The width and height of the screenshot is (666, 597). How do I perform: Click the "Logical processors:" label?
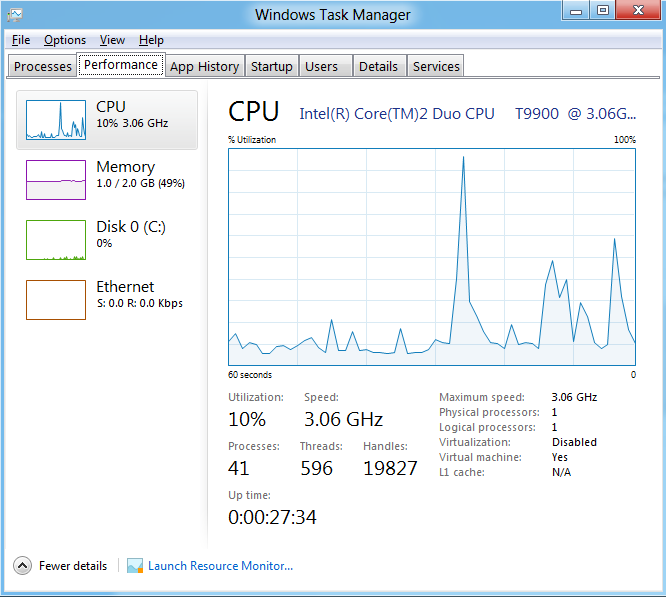487,427
